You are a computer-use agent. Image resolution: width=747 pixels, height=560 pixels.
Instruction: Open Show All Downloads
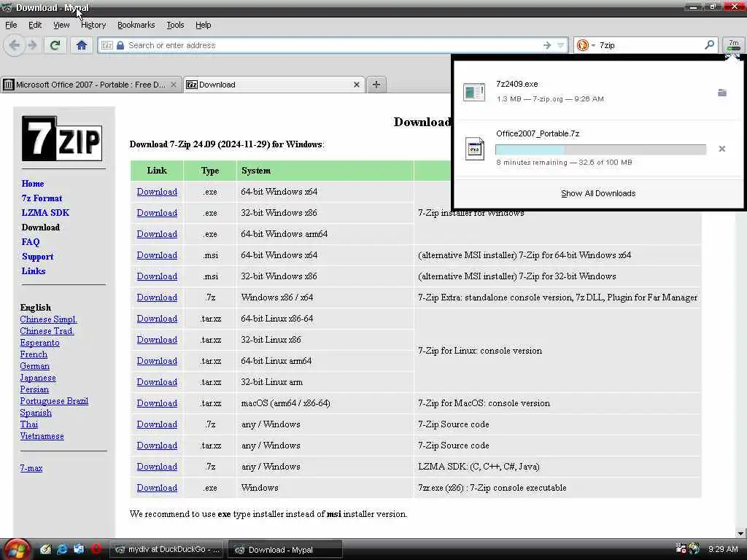pyautogui.click(x=598, y=193)
